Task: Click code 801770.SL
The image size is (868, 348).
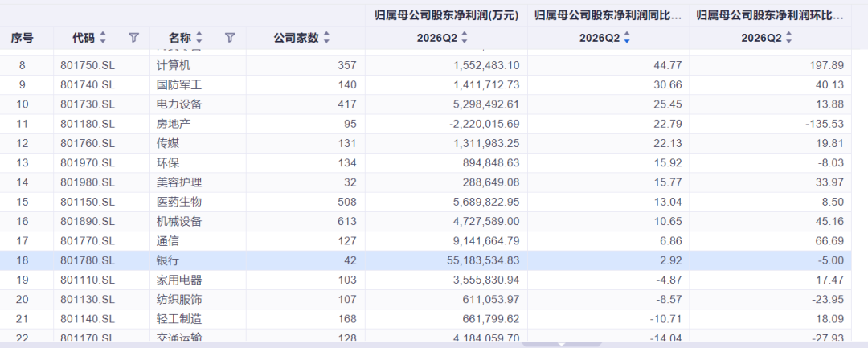Action: [88, 240]
